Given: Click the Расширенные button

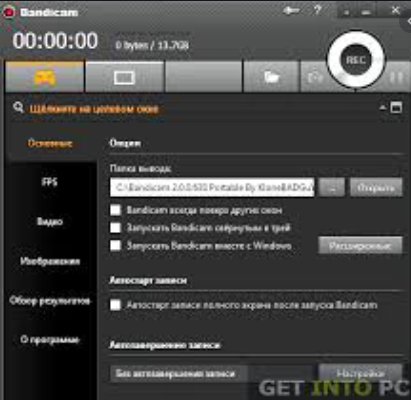Looking at the screenshot, I should (x=360, y=246).
